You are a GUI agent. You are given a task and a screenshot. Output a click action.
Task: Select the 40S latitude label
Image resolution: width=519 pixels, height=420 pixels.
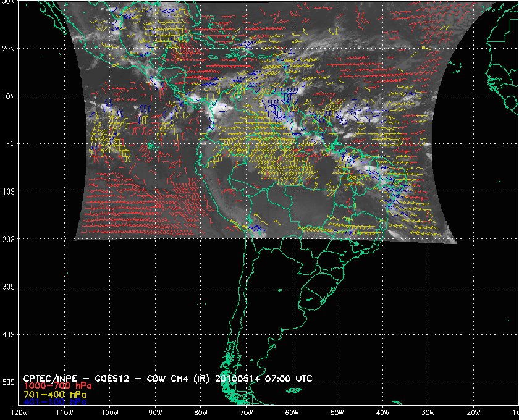tap(8, 335)
